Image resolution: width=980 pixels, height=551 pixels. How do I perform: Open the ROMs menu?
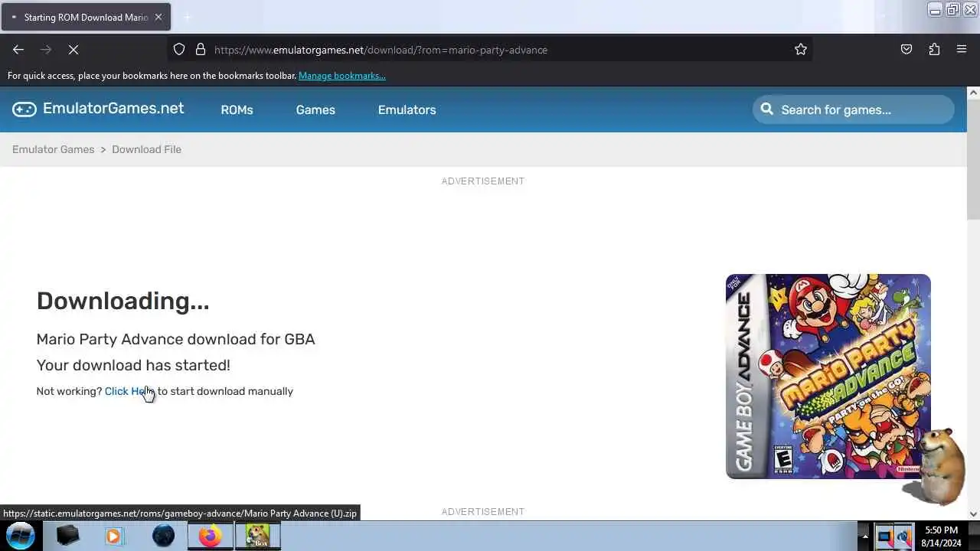click(237, 110)
